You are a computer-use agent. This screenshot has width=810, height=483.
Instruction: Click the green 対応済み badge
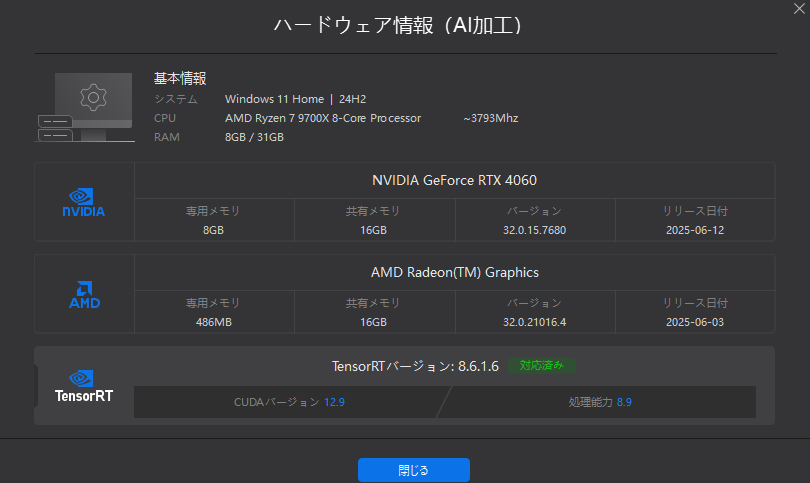coord(541,366)
